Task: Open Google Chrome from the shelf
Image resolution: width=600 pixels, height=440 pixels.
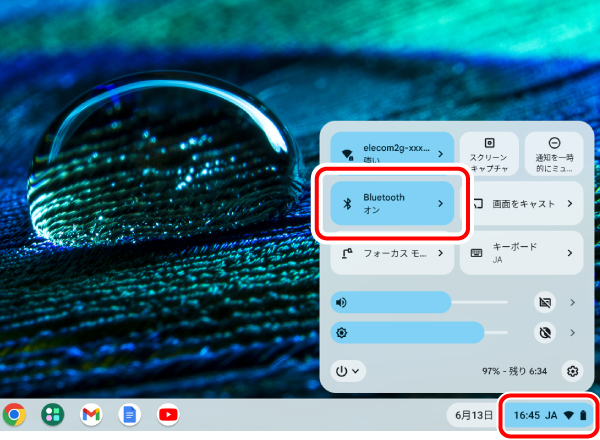Action: pos(14,414)
